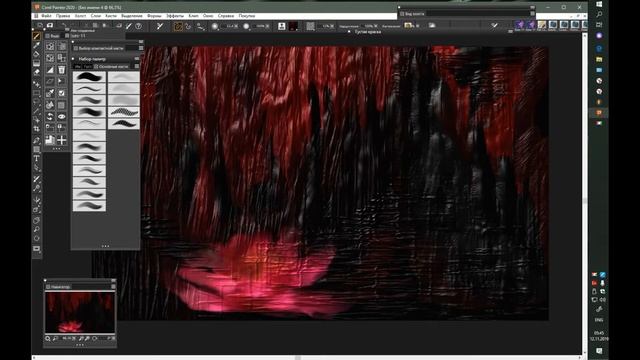Click the opacity circle control in the property bar

point(246,26)
